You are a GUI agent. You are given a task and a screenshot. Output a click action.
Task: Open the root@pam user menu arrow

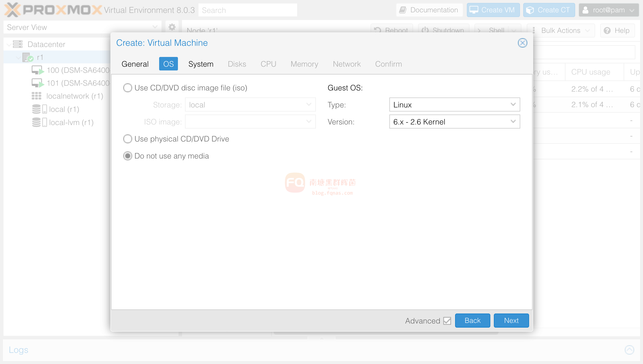coord(632,11)
